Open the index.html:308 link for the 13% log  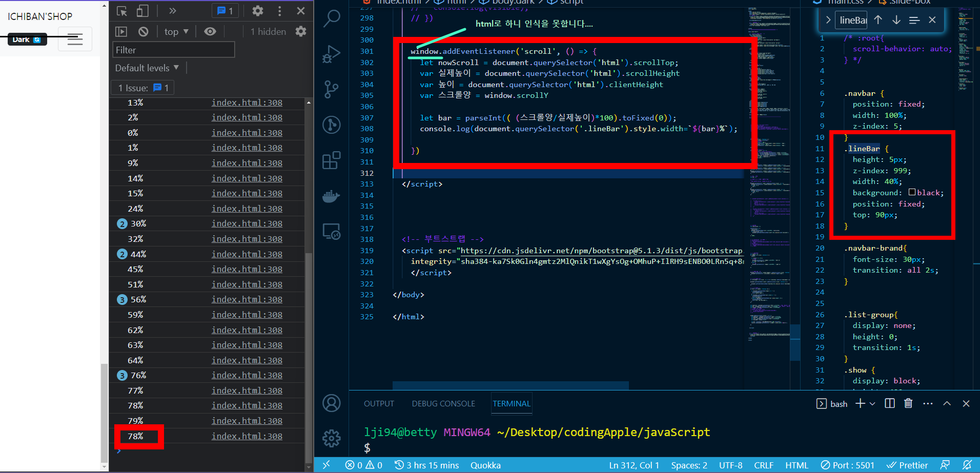pyautogui.click(x=247, y=102)
